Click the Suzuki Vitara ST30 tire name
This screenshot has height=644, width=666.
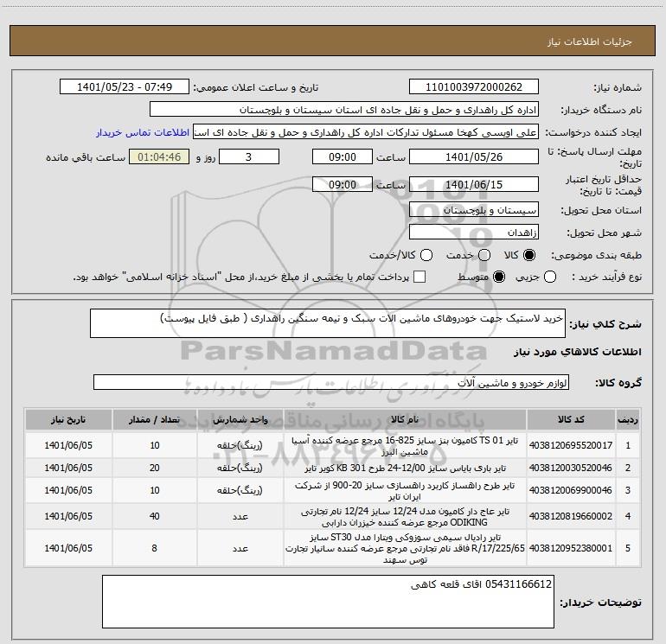[405, 549]
